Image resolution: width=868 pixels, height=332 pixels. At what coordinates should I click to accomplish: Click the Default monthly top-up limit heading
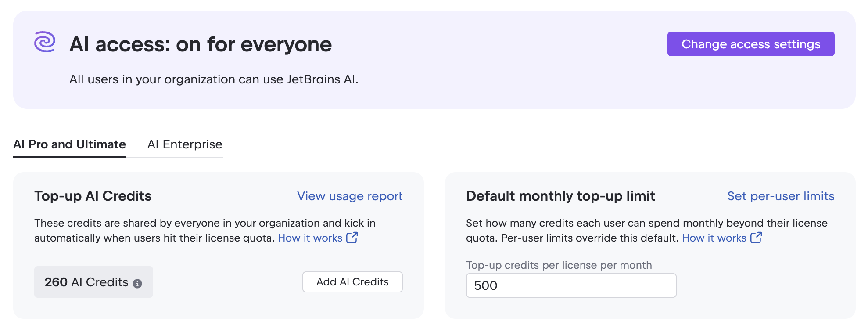point(560,196)
